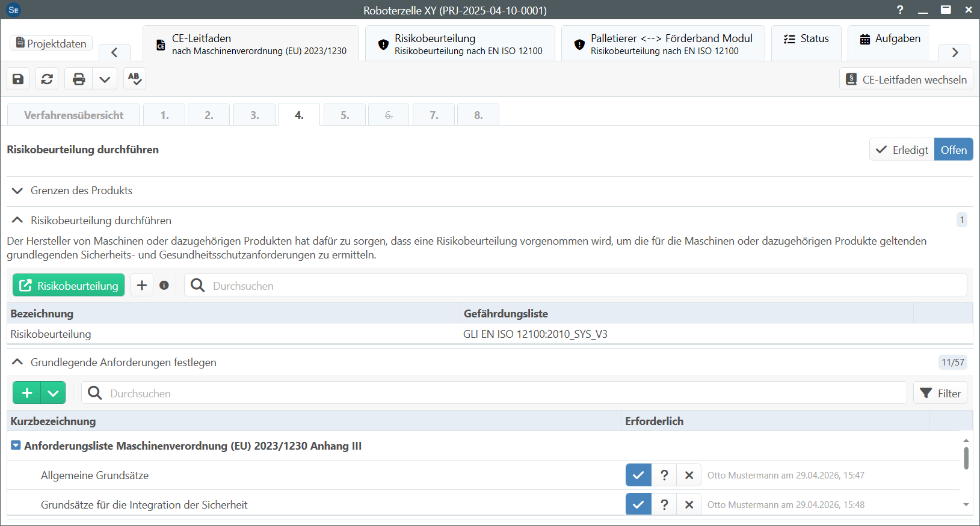Click GLI EN ISO 12100:2010_SYS_V3 cell

click(535, 334)
